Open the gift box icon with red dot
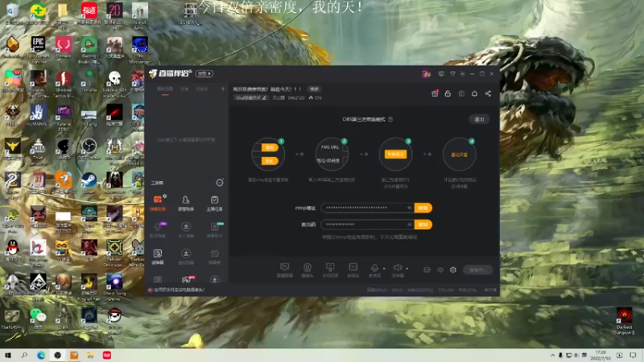The width and height of the screenshot is (644, 362). [x=435, y=93]
